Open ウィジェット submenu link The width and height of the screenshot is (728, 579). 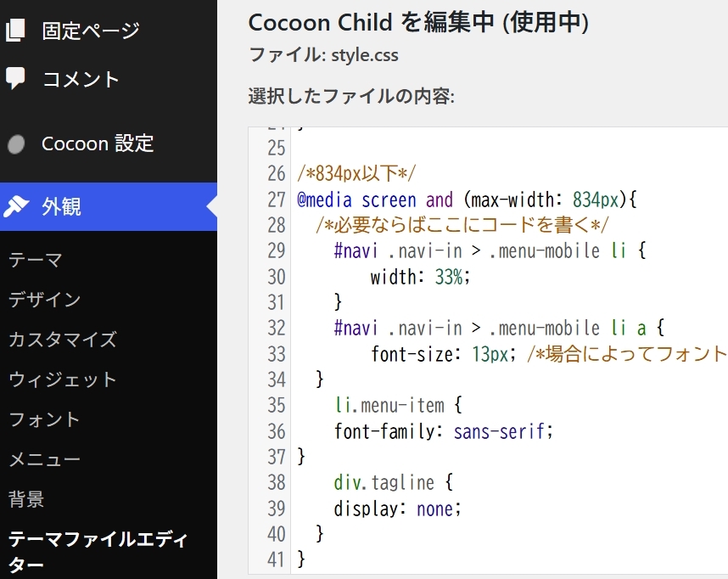[63, 379]
